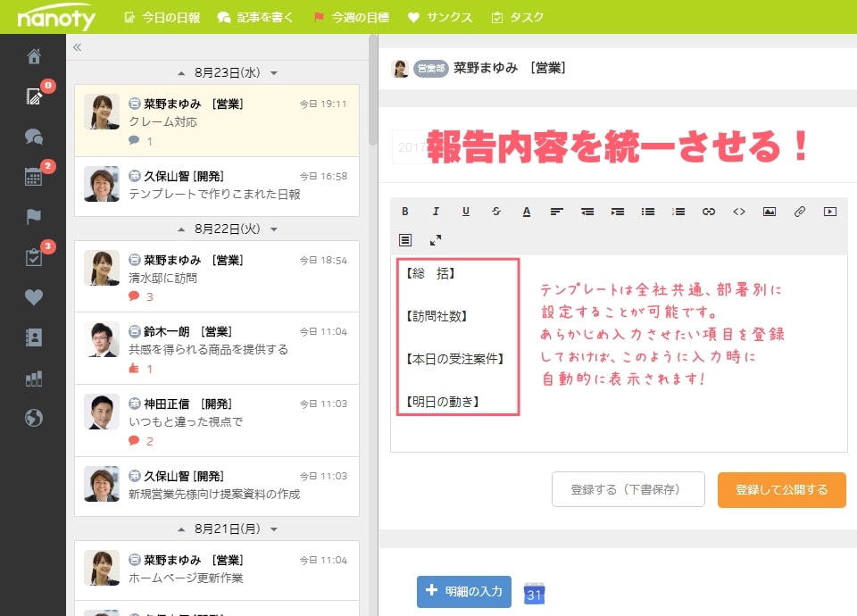Open 記事を書く in top menu
This screenshot has height=616, width=857.
(x=255, y=18)
